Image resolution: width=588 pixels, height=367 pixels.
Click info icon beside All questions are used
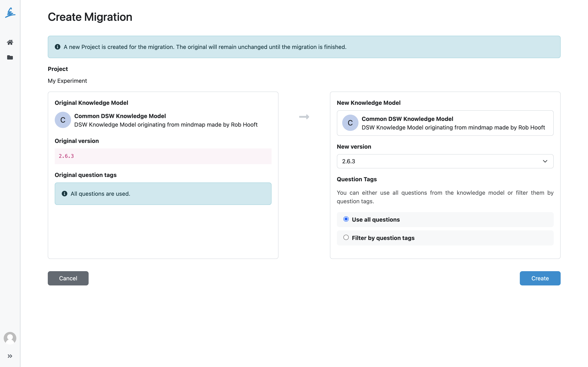[64, 194]
